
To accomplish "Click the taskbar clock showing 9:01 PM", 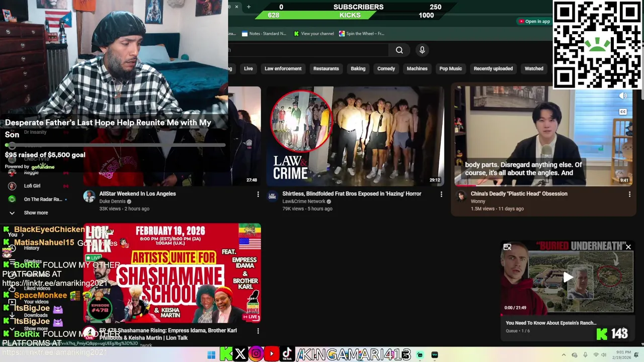I will (621, 355).
